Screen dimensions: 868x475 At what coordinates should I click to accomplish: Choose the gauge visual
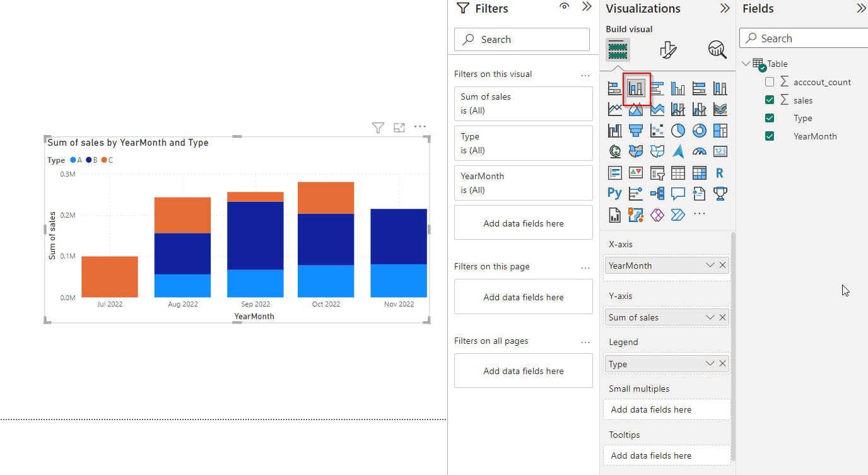(699, 151)
